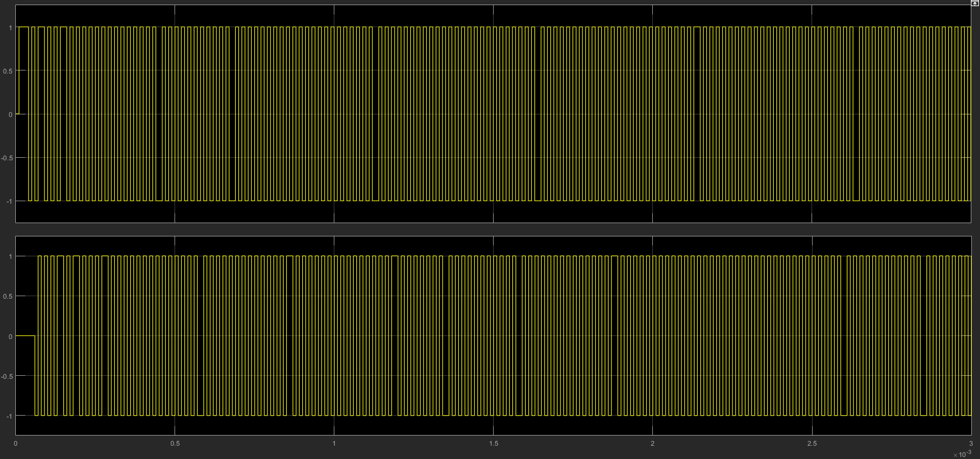Click the upper plot's -0.5 y-axis label
The image size is (980, 459).
(7, 158)
